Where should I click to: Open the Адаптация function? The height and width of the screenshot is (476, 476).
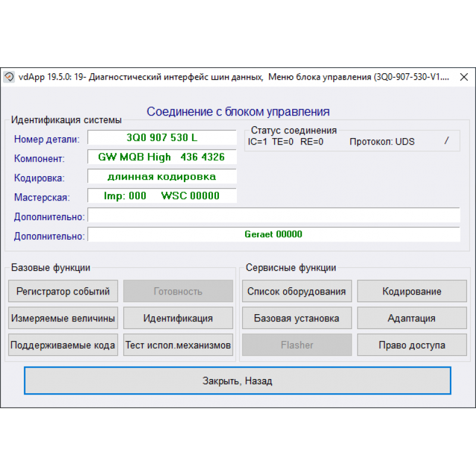(x=412, y=318)
